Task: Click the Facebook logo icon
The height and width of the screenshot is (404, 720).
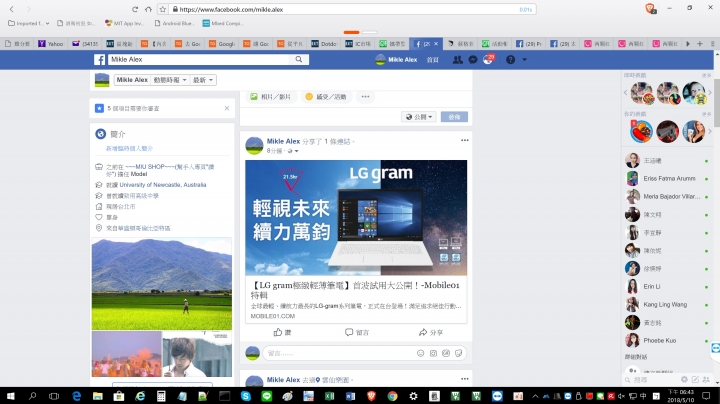Action: click(100, 59)
